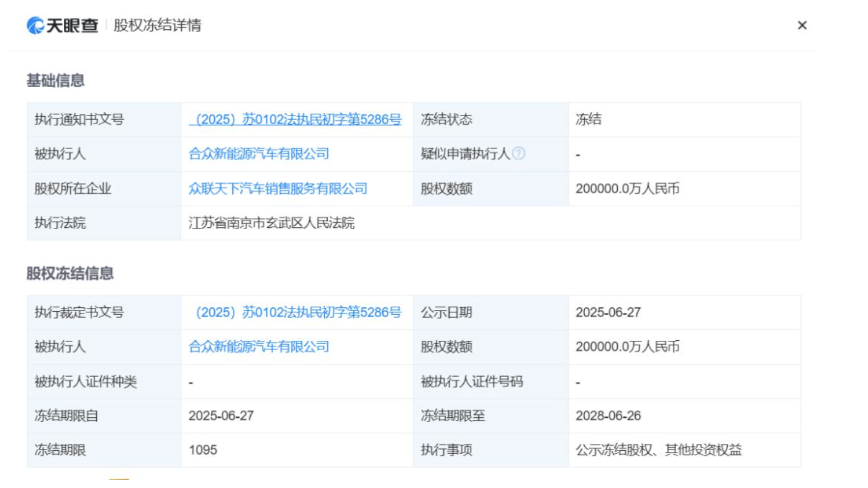Viewport: 868px width, 488px height.
Task: Open 众联天下汽车销售服务有限公司 company link
Action: 278,188
